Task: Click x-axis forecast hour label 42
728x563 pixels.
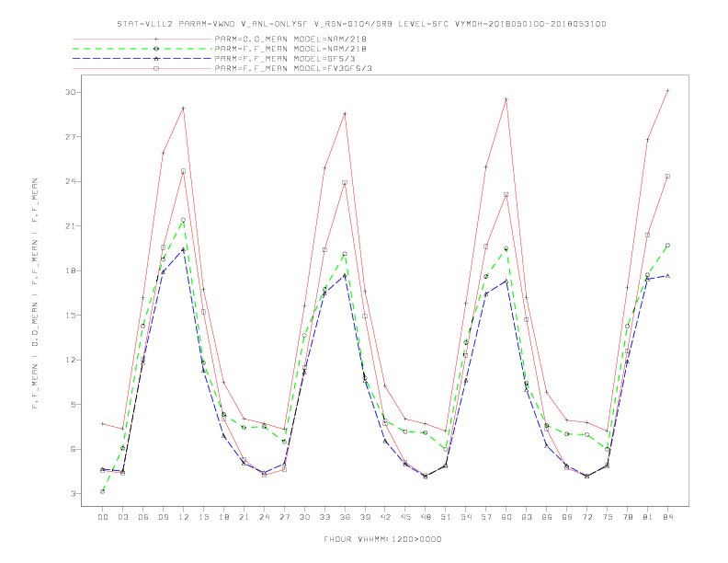Action: click(x=385, y=517)
